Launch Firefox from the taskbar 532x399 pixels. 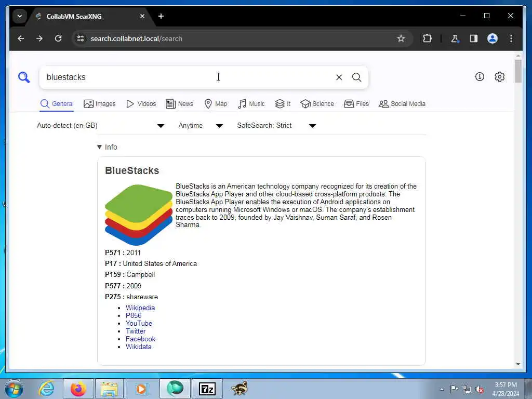click(78, 389)
